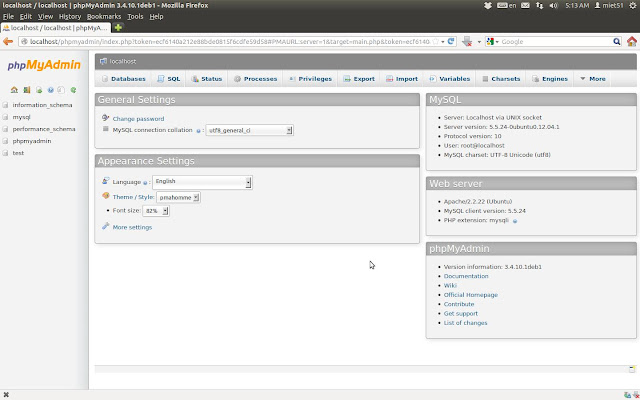This screenshot has height=400, width=640.
Task: Click the Firefox downloads arrow icon
Action: coord(467,41)
